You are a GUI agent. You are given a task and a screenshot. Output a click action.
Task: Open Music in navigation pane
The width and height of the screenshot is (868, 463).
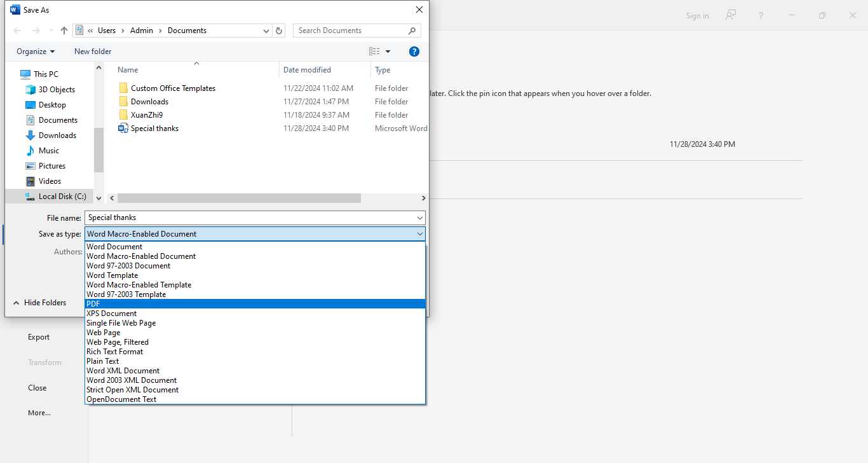[49, 151]
